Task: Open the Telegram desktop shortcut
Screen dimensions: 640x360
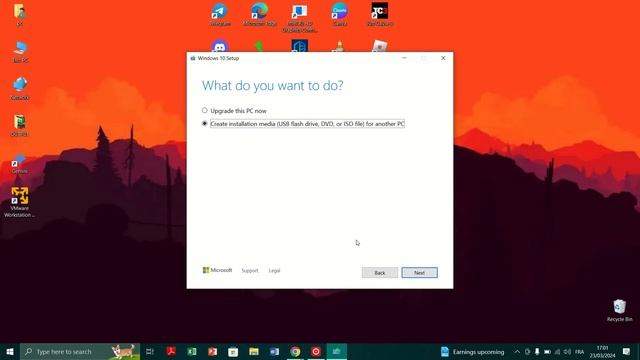Action: tap(220, 15)
